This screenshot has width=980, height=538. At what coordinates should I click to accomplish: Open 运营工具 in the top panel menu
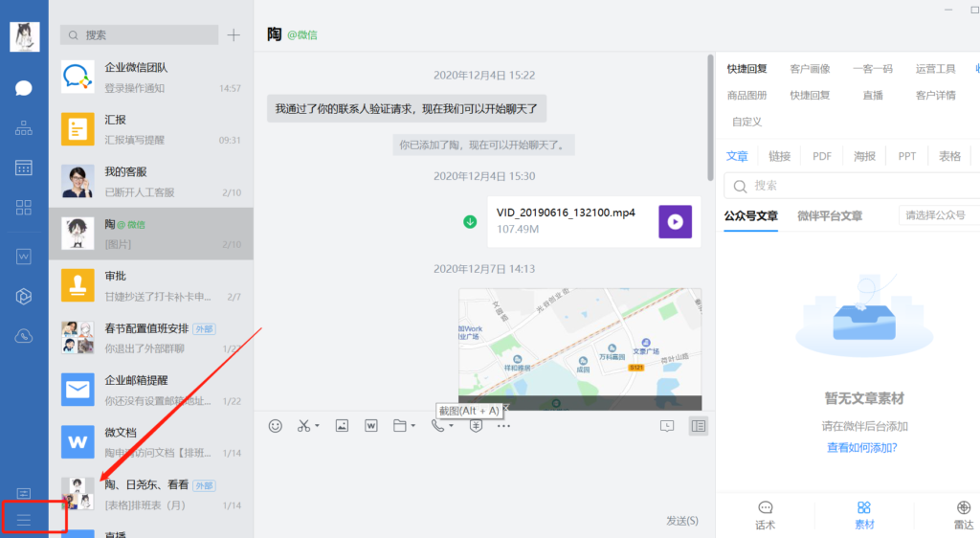[x=936, y=69]
